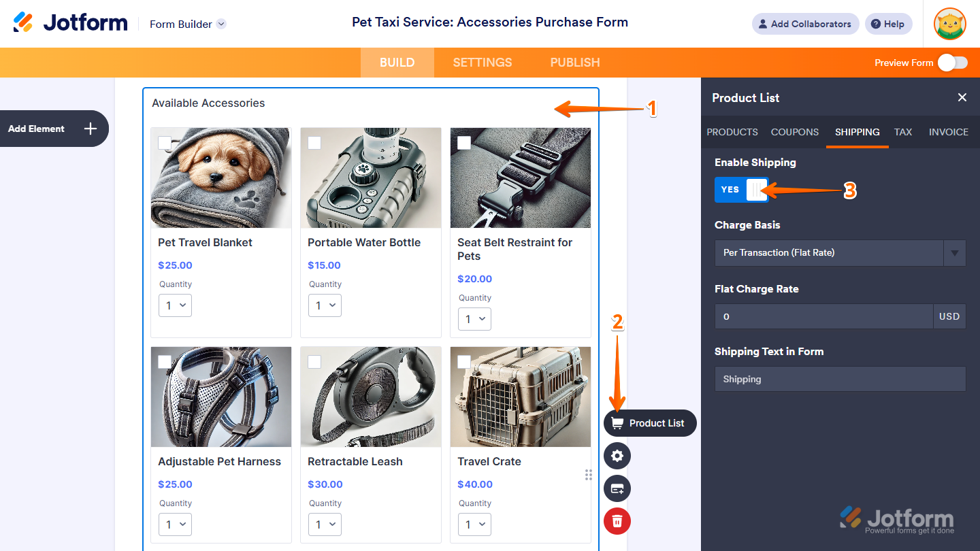980x551 pixels.
Task: Expand the Form Builder dropdown
Action: (x=221, y=24)
